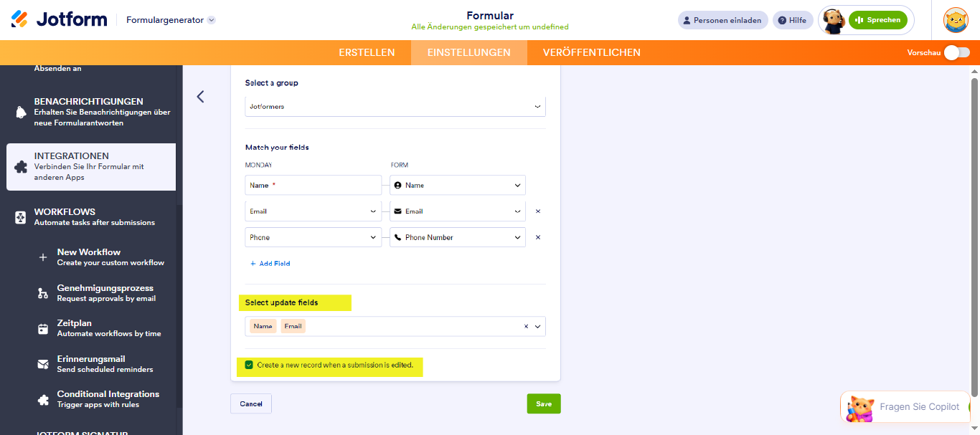Click the green Save button
This screenshot has height=435, width=980.
pyautogui.click(x=544, y=403)
